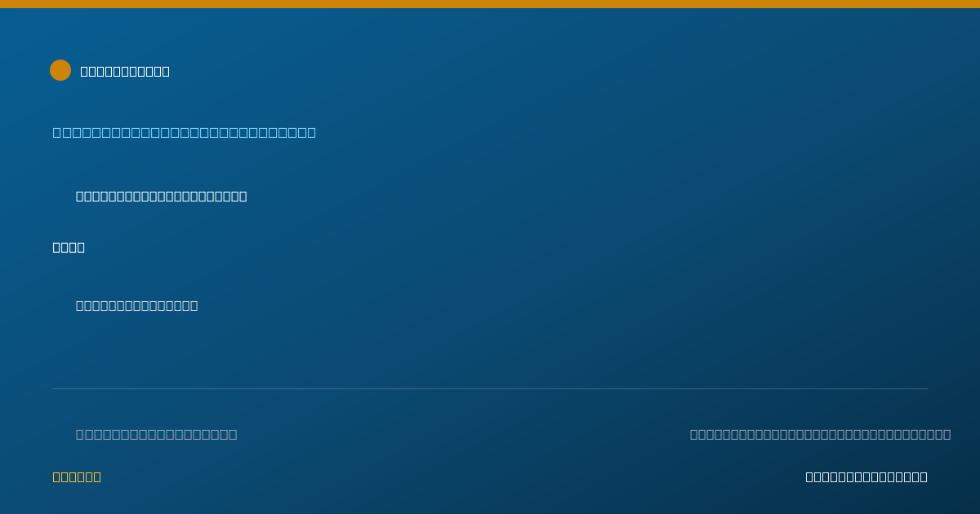Click the white text at bottom-right corner

point(866,476)
